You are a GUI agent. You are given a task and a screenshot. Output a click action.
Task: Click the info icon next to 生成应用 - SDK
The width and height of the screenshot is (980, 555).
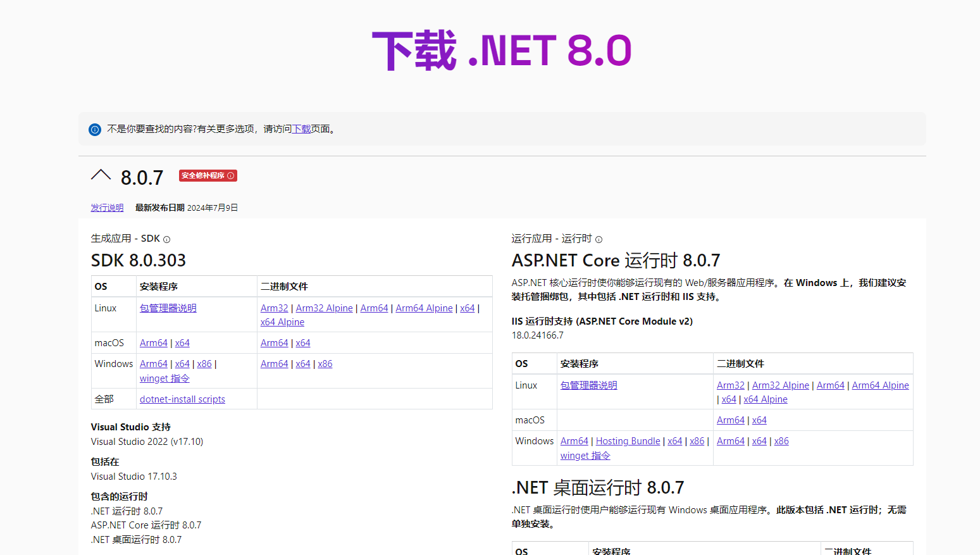(x=166, y=239)
